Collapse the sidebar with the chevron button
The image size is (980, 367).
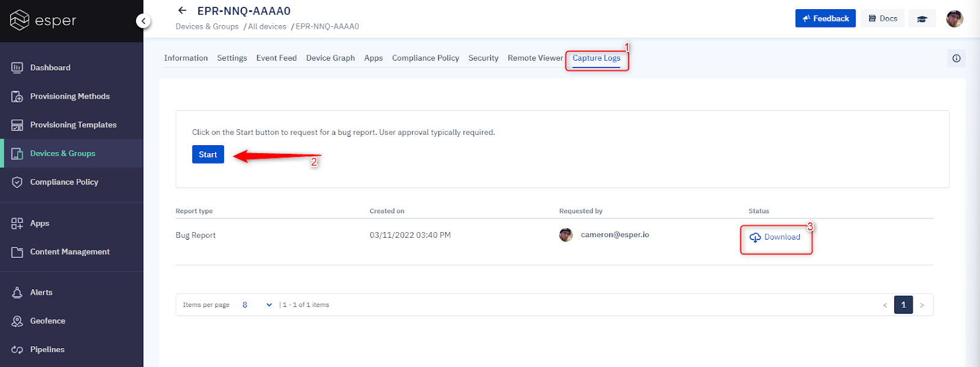143,21
